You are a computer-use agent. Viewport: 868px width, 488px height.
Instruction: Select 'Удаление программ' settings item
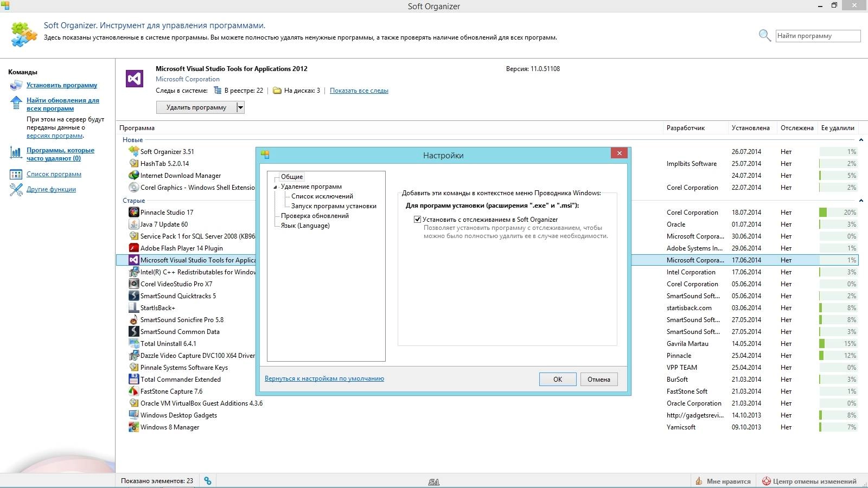tap(311, 187)
